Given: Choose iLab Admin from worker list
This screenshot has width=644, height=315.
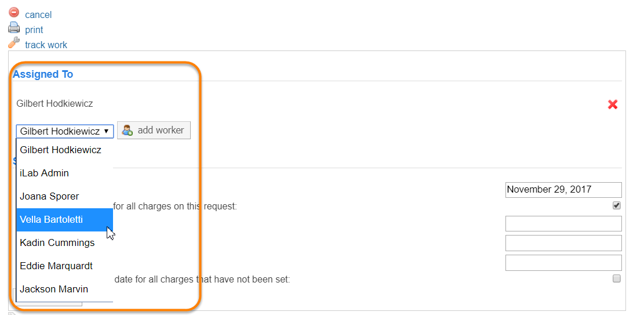Looking at the screenshot, I should tap(45, 173).
